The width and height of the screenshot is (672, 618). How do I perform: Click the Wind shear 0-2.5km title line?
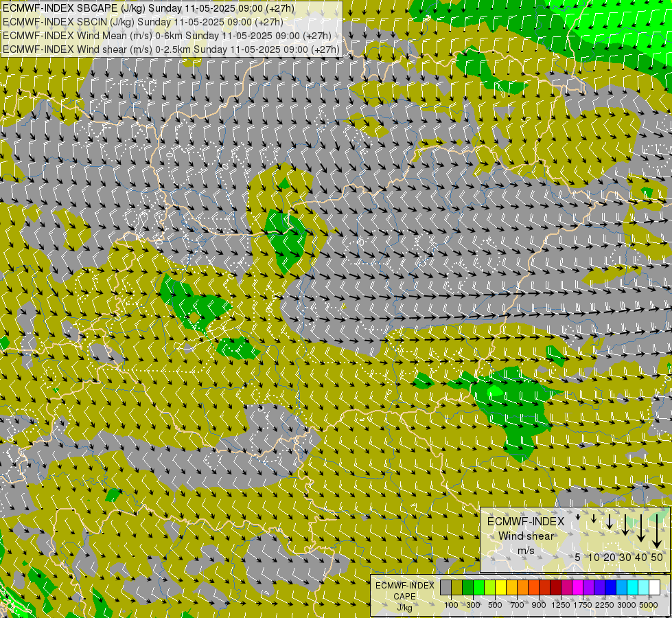point(171,49)
